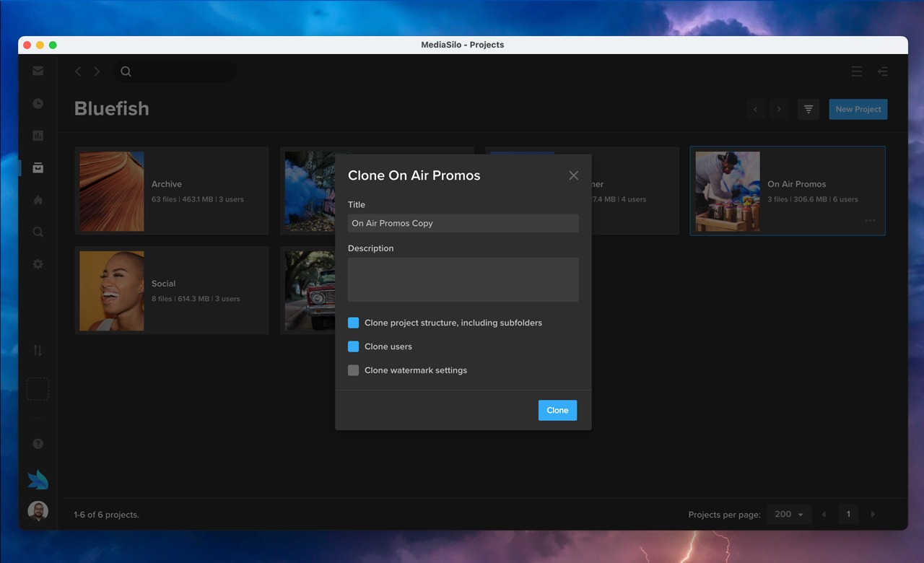This screenshot has height=563, width=924.
Task: Click '63 files | 463.1 MB | 3 users' text
Action: pyautogui.click(x=198, y=199)
